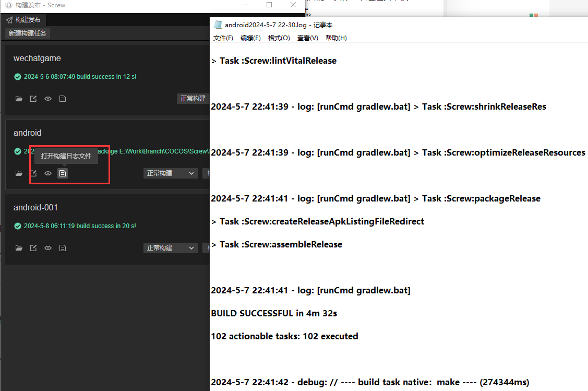This screenshot has width=588, height=391.
Task: Open android-001 output folder icon
Action: pyautogui.click(x=19, y=248)
